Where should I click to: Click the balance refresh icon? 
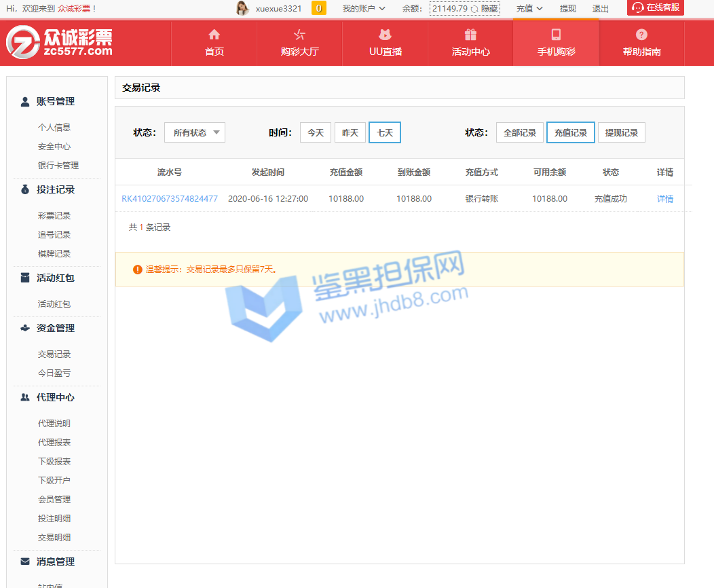[474, 9]
